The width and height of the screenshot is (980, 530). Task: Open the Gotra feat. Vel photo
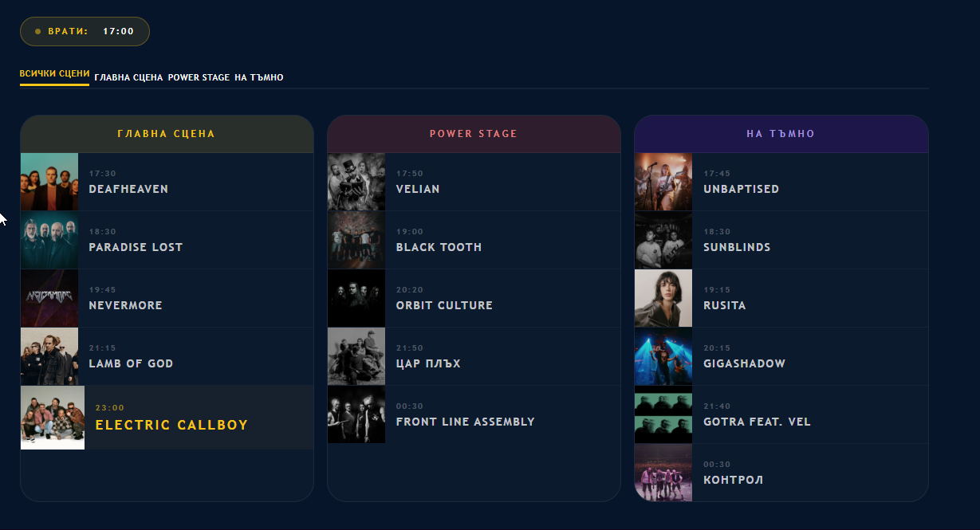click(x=663, y=414)
